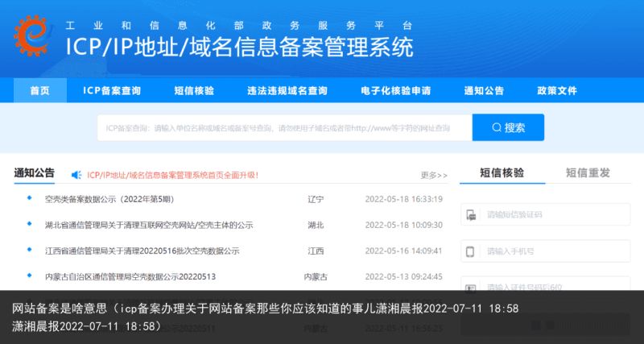Screen dimensions: 644x344
Task: Switch to the 短信重发 panel tab
Action: point(588,172)
